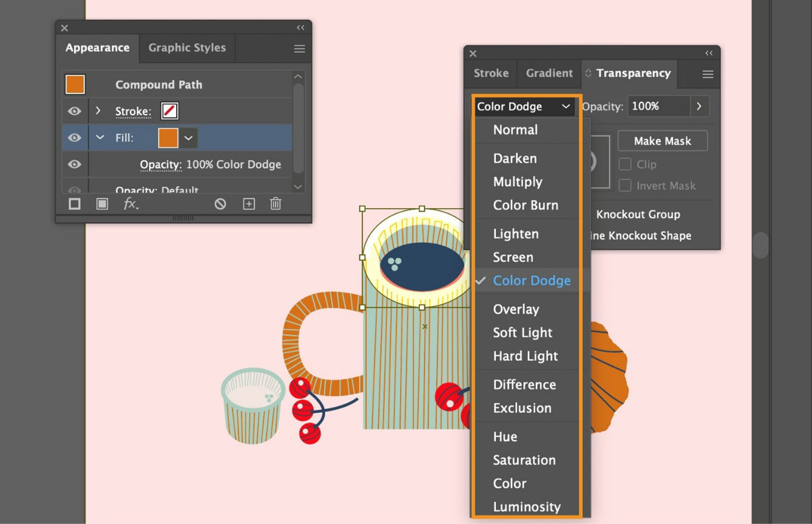Click the Clear Appearance icon
Viewport: 812px width, 524px height.
tap(220, 204)
